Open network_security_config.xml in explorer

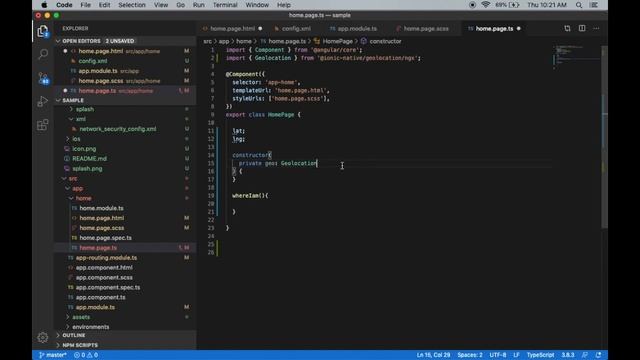pos(118,129)
